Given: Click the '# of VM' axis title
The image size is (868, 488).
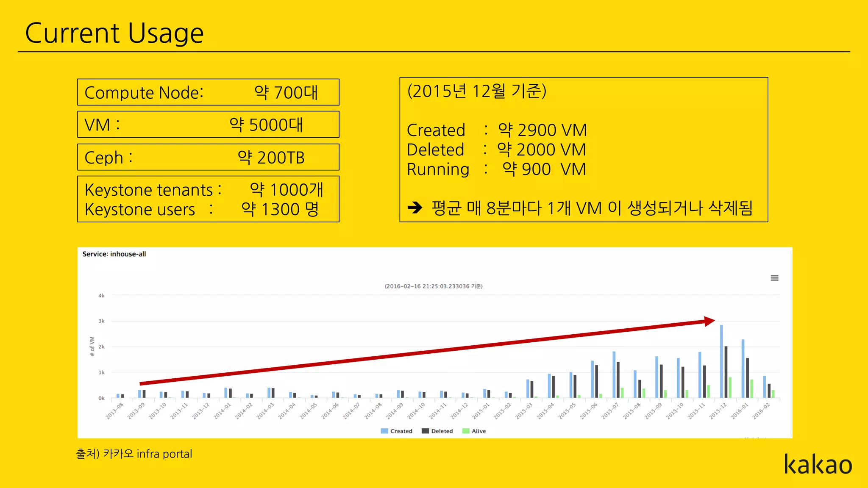Looking at the screenshot, I should (x=92, y=347).
